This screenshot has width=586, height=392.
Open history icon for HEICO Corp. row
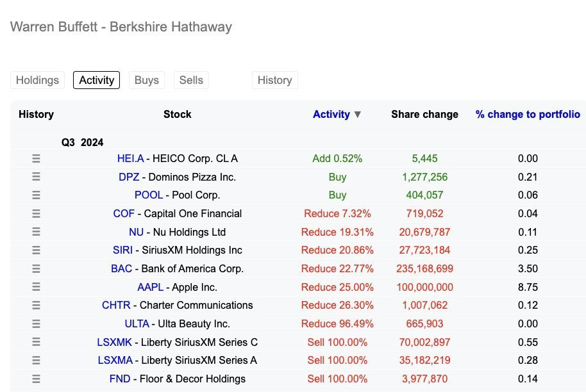(x=36, y=159)
